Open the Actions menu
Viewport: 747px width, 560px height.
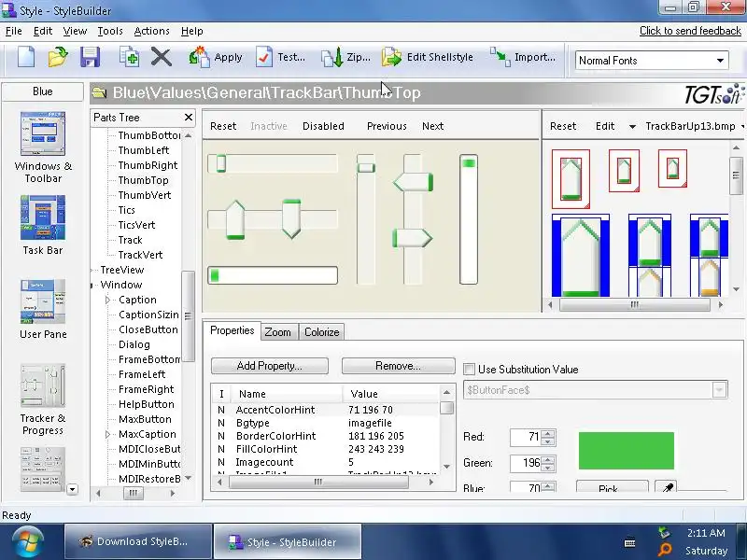[x=151, y=31]
